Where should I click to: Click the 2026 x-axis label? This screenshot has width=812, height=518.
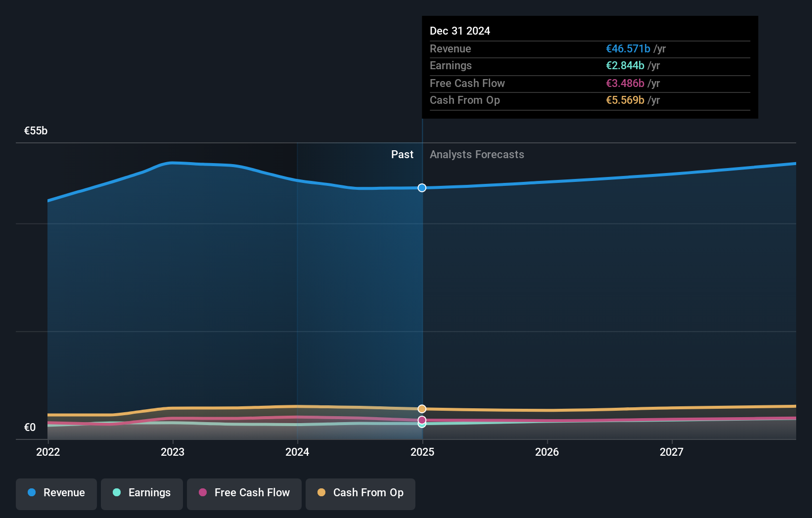click(547, 452)
